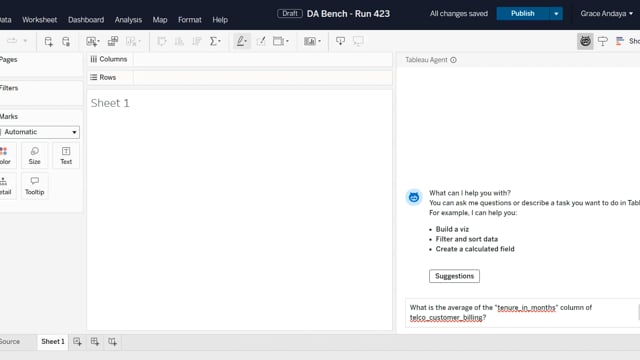Click the Redo arrow icon
The width and height of the screenshot is (640, 360).
click(12, 41)
